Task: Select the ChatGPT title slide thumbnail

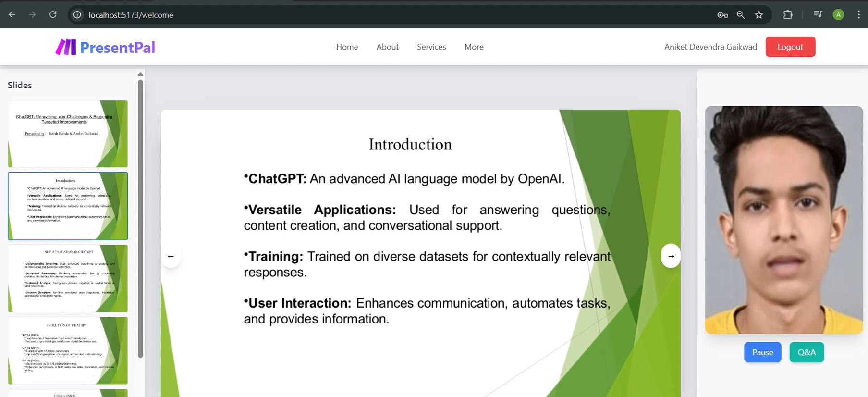Action: point(68,134)
